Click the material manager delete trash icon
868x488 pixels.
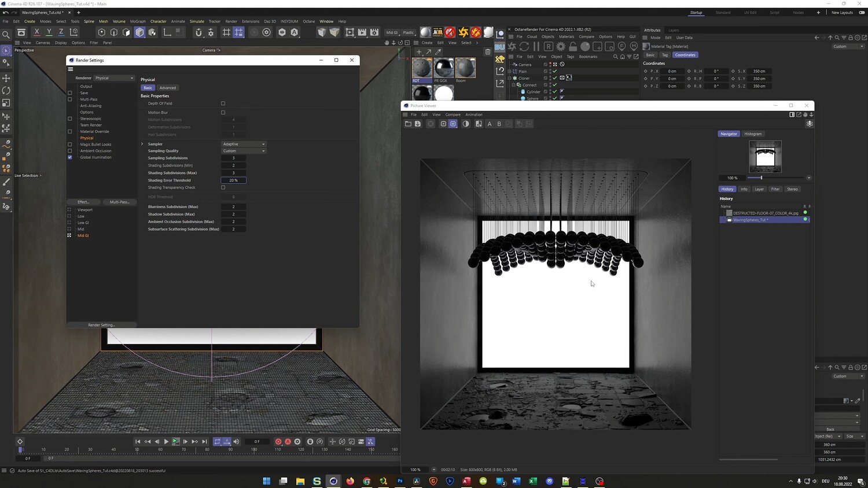coord(488,51)
